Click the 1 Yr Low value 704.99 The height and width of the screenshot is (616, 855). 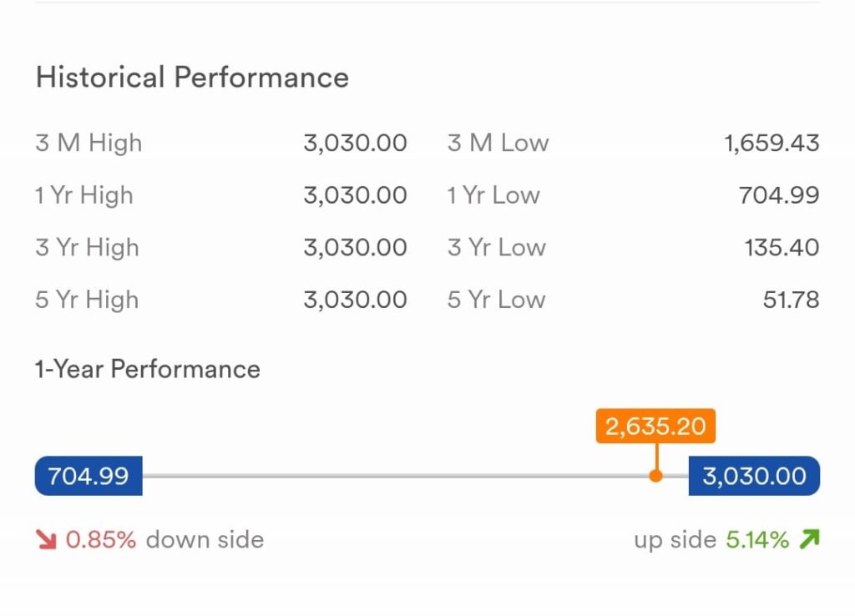pos(779,195)
